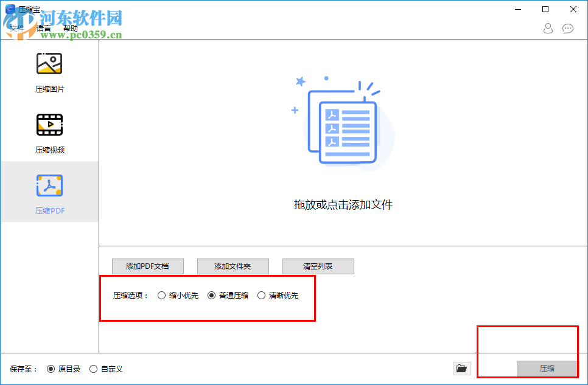Select the 缩小优先 compression option

click(162, 295)
